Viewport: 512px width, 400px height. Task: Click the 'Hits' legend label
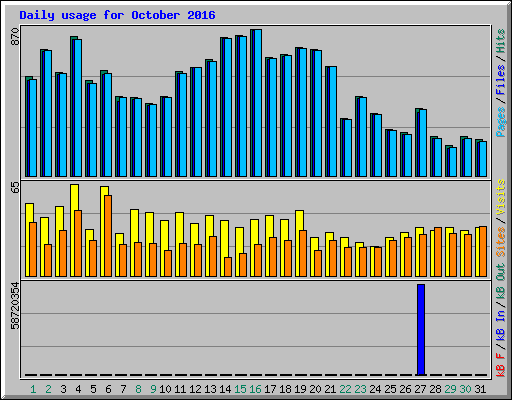[x=500, y=41]
